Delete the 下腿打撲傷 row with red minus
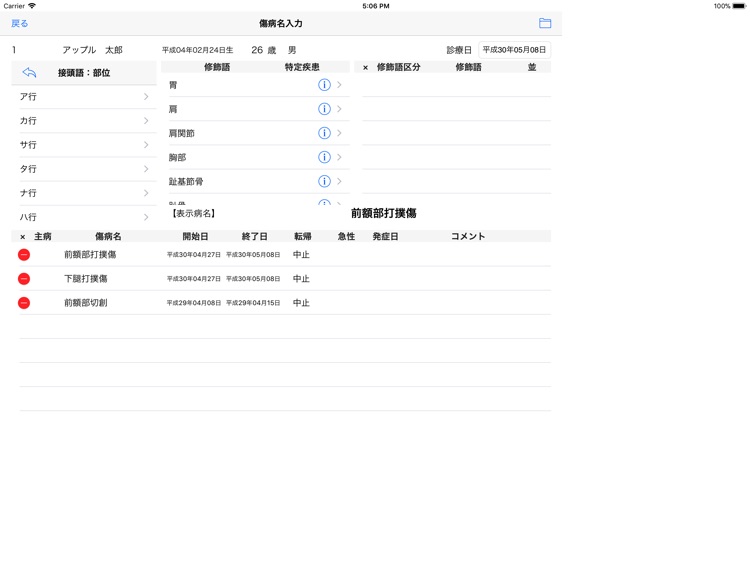 pyautogui.click(x=24, y=278)
